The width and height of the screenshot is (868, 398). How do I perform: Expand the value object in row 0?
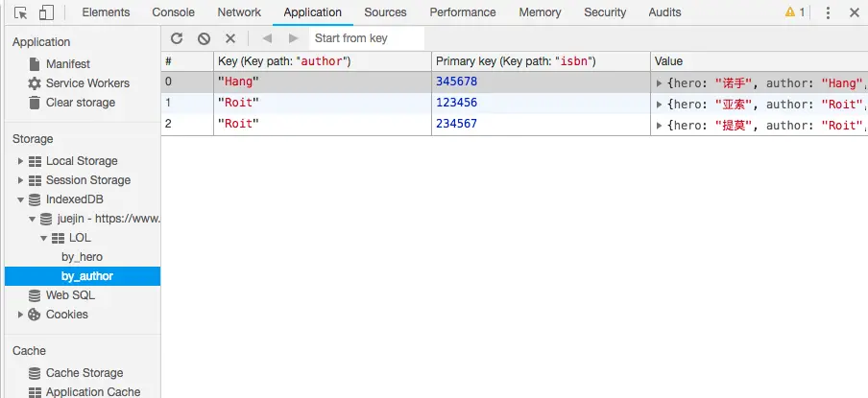pyautogui.click(x=659, y=82)
